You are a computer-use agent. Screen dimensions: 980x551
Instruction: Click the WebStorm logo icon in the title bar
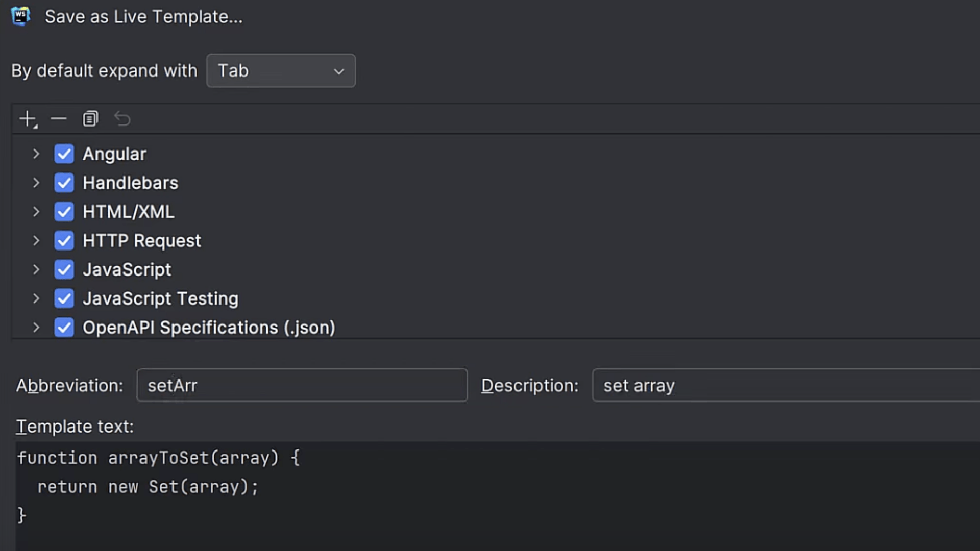coord(21,16)
